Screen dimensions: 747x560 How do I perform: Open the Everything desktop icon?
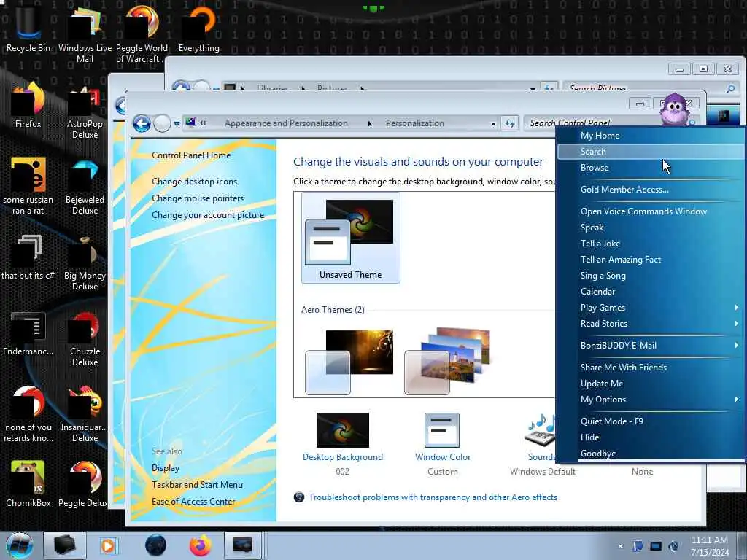(x=198, y=28)
